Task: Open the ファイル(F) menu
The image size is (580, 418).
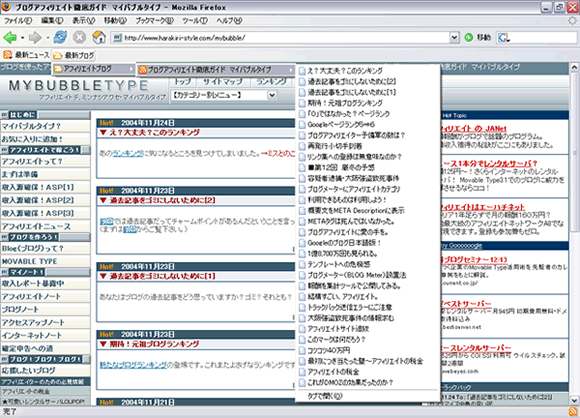Action: (x=18, y=21)
